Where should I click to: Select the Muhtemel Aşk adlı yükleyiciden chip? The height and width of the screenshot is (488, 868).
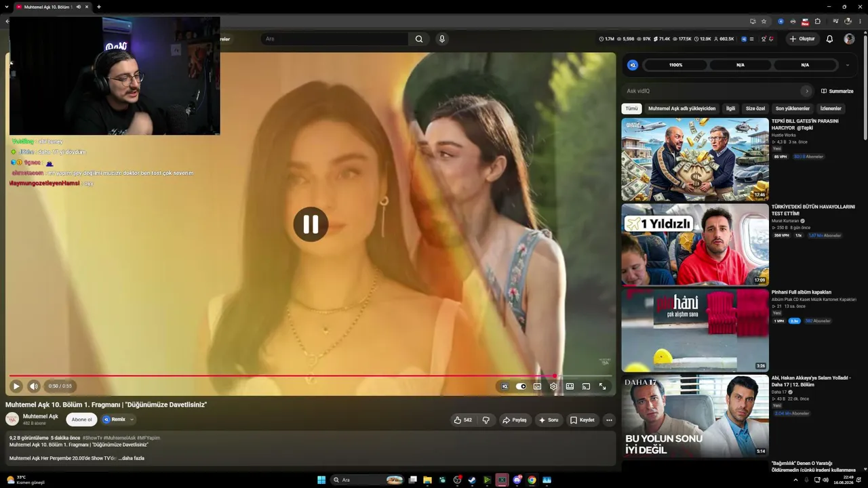coord(682,108)
